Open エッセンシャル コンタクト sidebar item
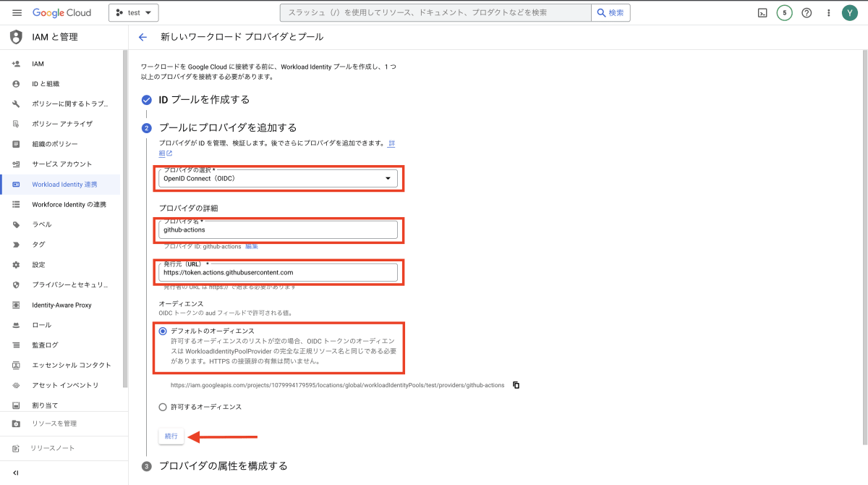The width and height of the screenshot is (868, 485). [x=60, y=365]
